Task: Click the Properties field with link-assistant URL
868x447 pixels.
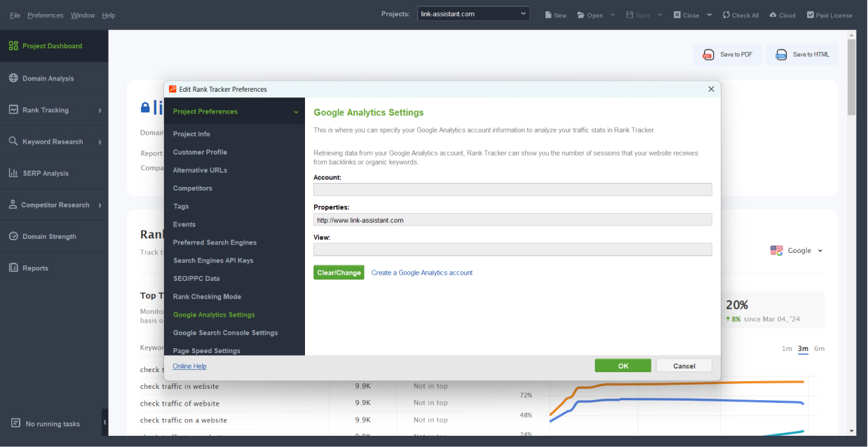Action: [513, 219]
